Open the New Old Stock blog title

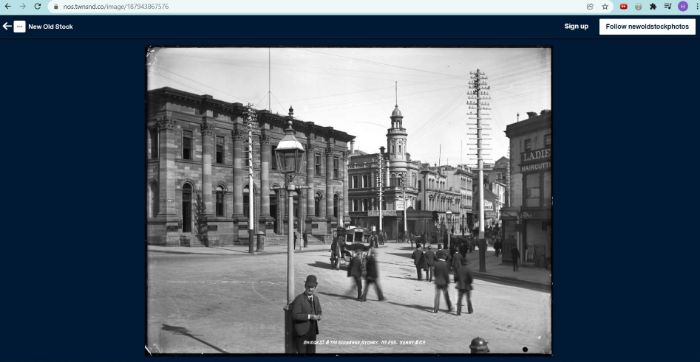point(51,27)
